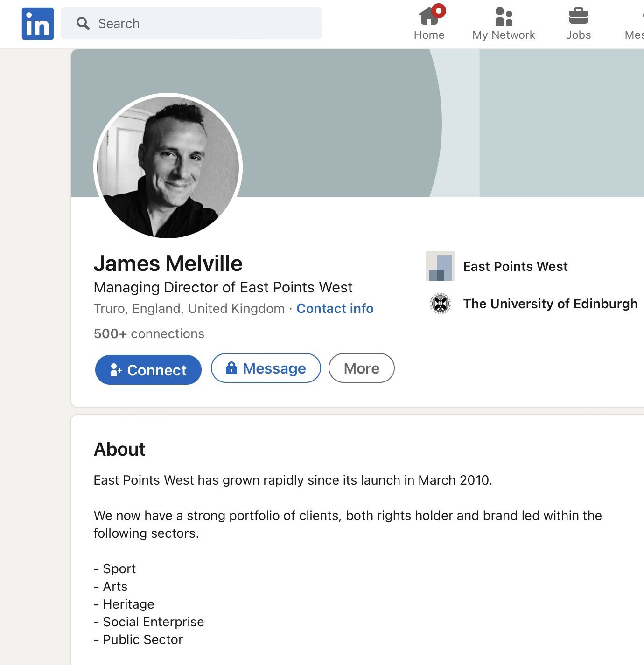The height and width of the screenshot is (665, 644).
Task: Click the location 'Truro, England, United Kingdom'
Action: pyautogui.click(x=189, y=308)
